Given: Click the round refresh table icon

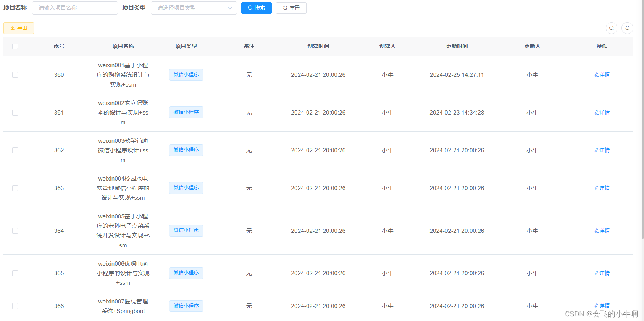Looking at the screenshot, I should click(x=627, y=28).
